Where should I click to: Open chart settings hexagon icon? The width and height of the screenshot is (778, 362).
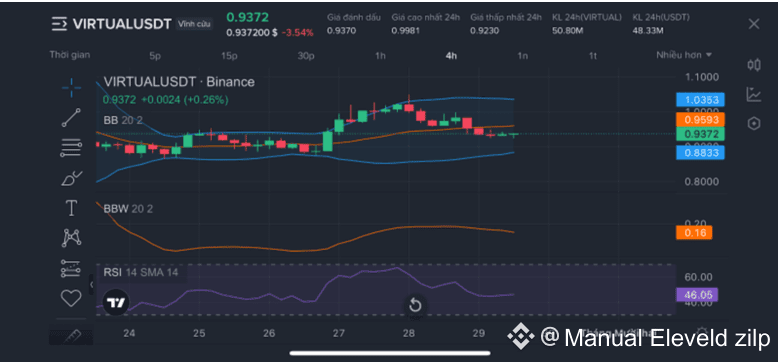(754, 123)
